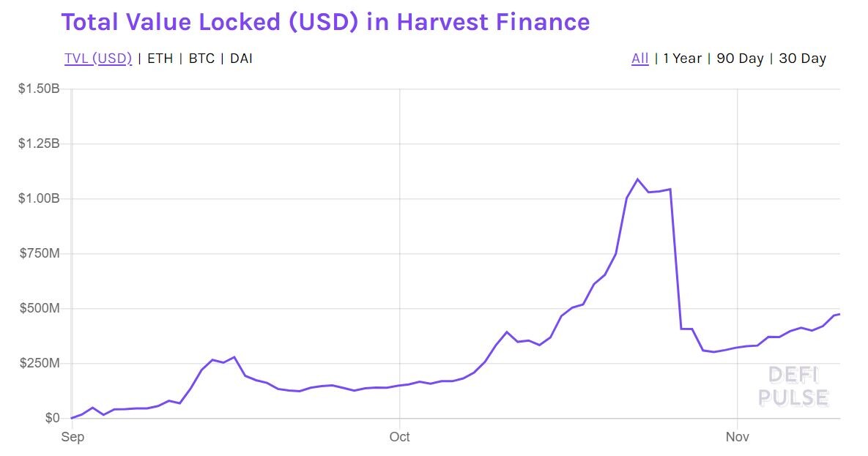Select the TVL (USD) chart option
The image size is (868, 456).
coord(98,59)
